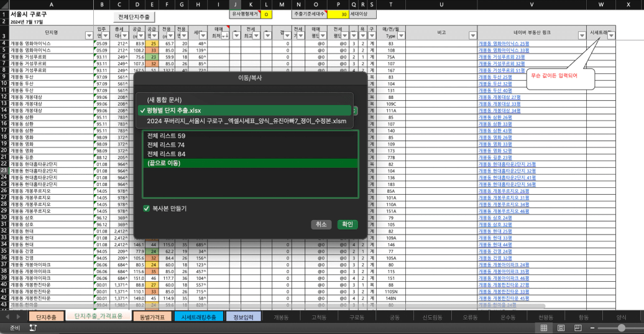Click the Page Layout view icon
Viewport: 644px width, 334px height.
point(560,328)
